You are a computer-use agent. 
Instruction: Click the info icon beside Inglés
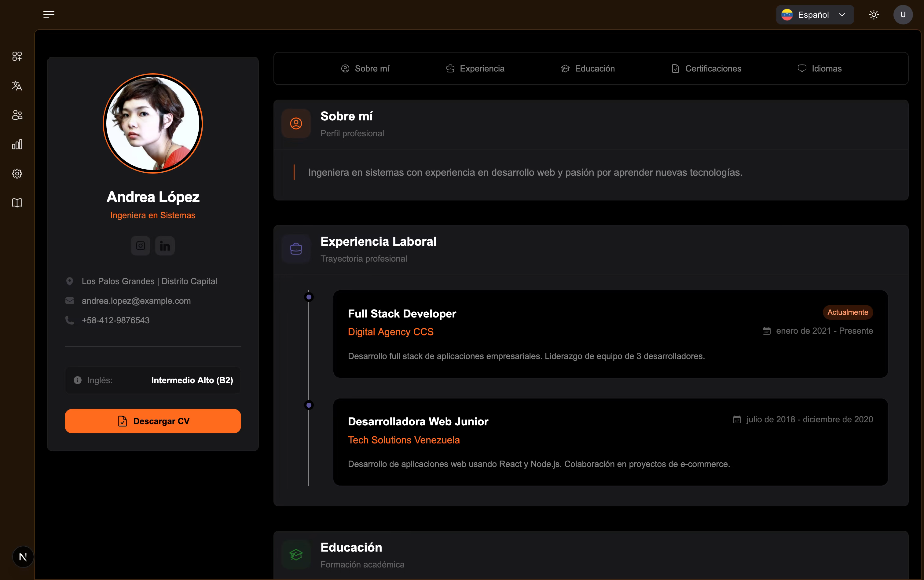tap(78, 380)
